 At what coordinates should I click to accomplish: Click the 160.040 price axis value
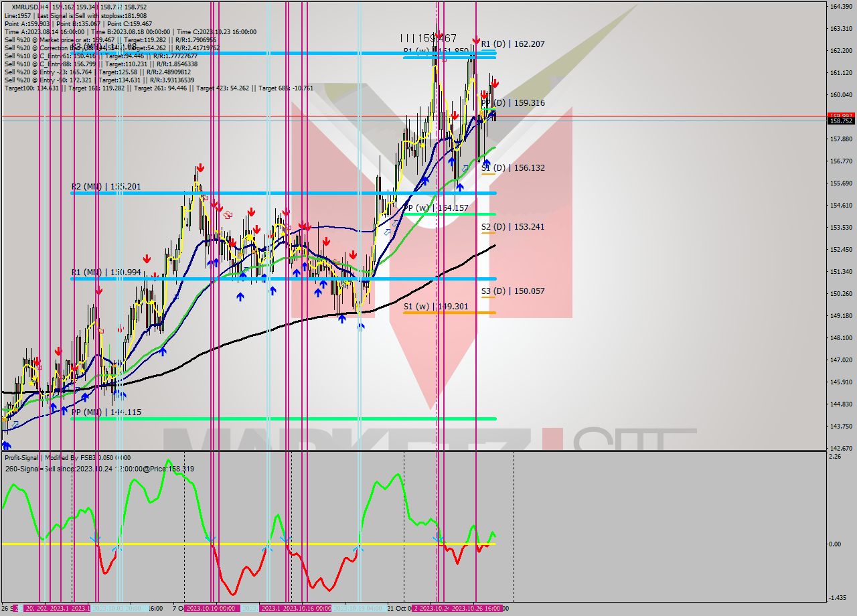click(x=841, y=95)
